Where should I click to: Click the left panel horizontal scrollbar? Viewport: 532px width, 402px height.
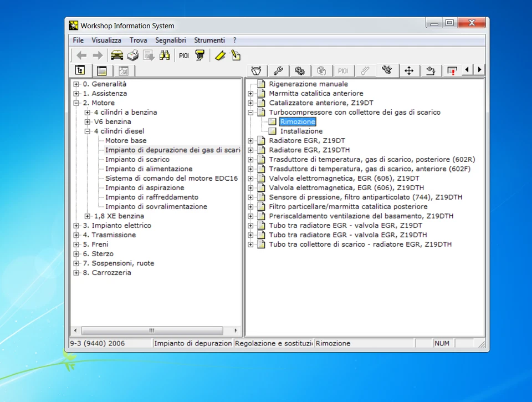[151, 330]
